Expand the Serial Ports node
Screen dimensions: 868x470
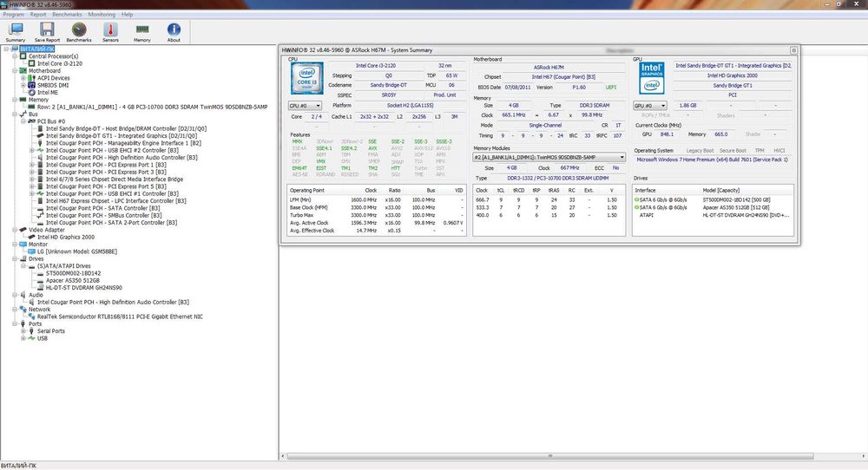point(23,330)
